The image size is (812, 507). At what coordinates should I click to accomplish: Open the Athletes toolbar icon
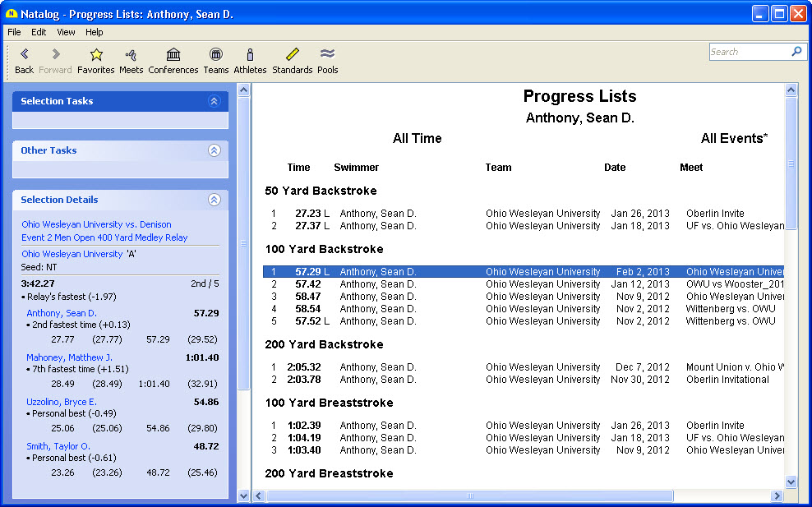(x=250, y=55)
